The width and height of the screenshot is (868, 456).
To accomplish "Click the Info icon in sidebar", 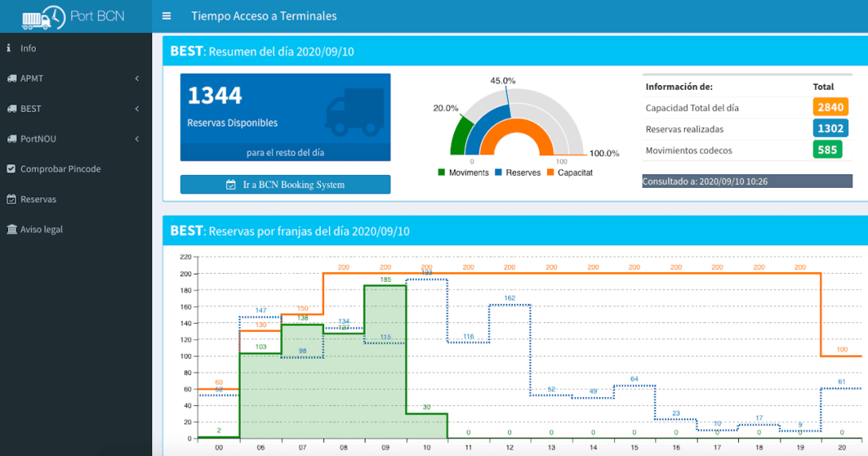I will (x=8, y=48).
